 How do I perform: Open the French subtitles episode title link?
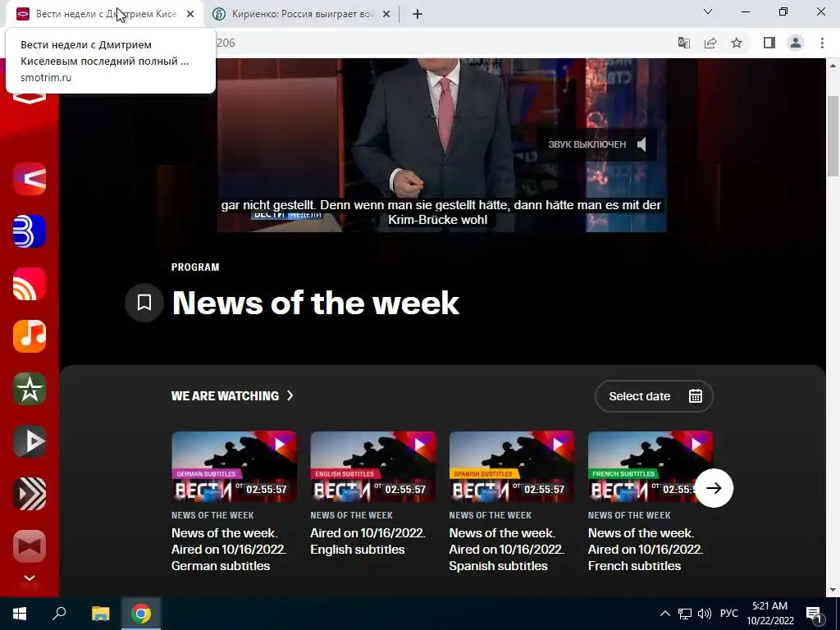click(x=645, y=549)
